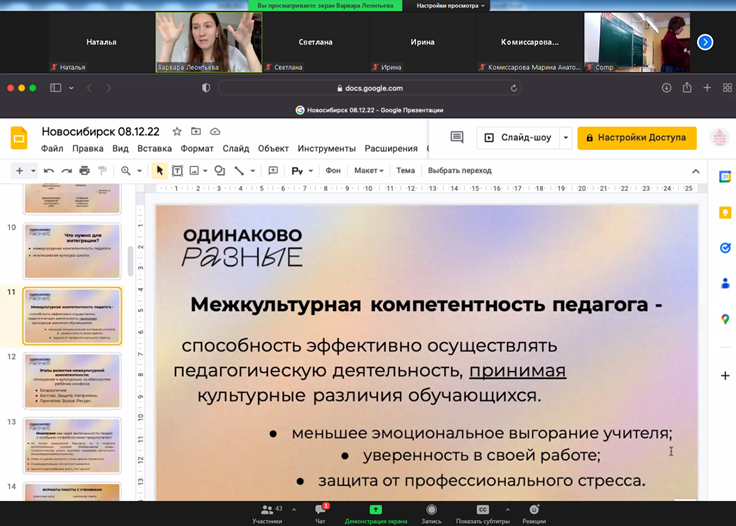Open the Вставка menu
Viewport: 736px width, 526px height.
click(x=154, y=149)
